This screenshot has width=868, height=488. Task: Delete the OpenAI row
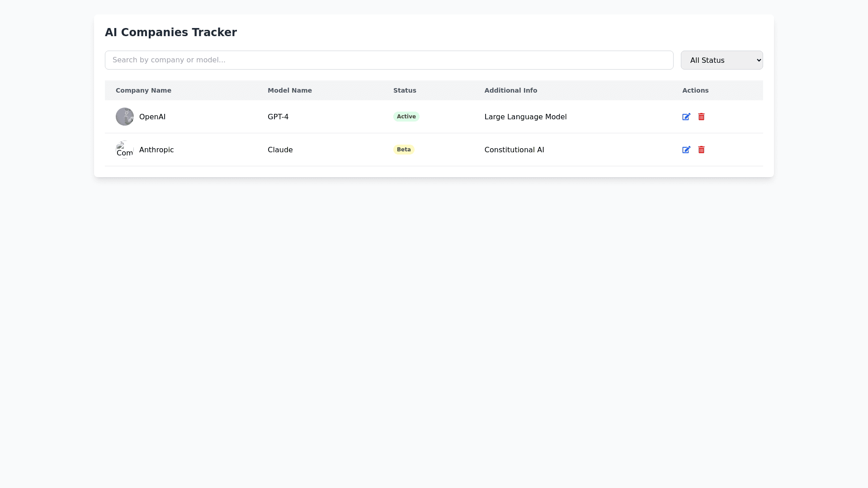[x=701, y=117]
